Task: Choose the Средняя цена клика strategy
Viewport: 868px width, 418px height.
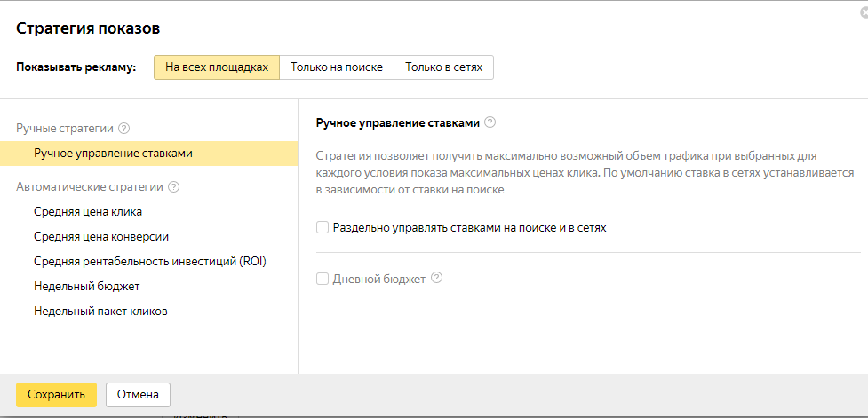Action: 88,211
